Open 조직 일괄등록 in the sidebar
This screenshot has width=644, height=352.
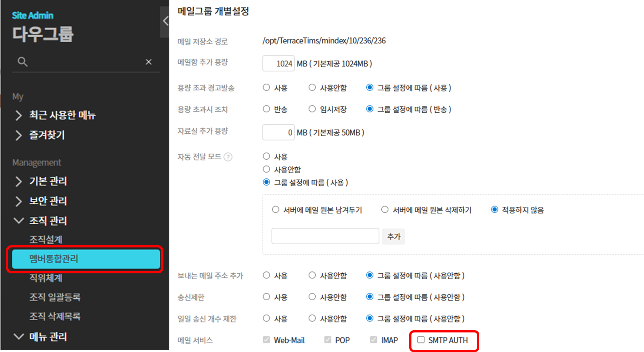[55, 297]
